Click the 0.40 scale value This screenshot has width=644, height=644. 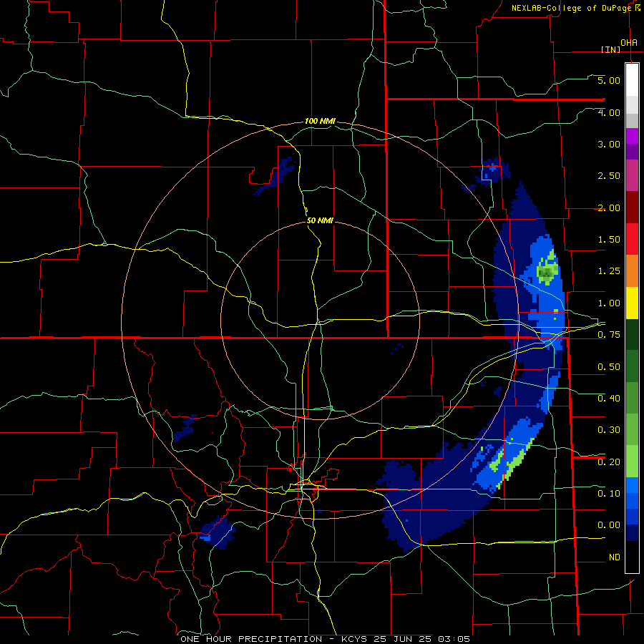pyautogui.click(x=609, y=399)
